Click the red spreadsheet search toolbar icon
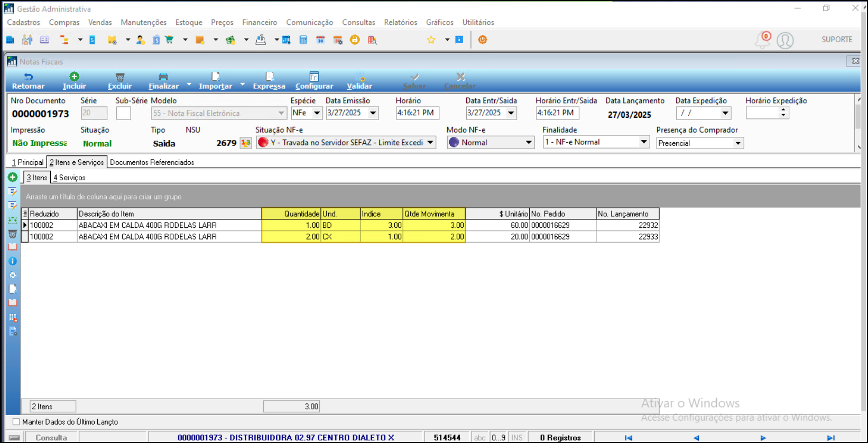Screen dimensions: 868x443 click(372, 40)
